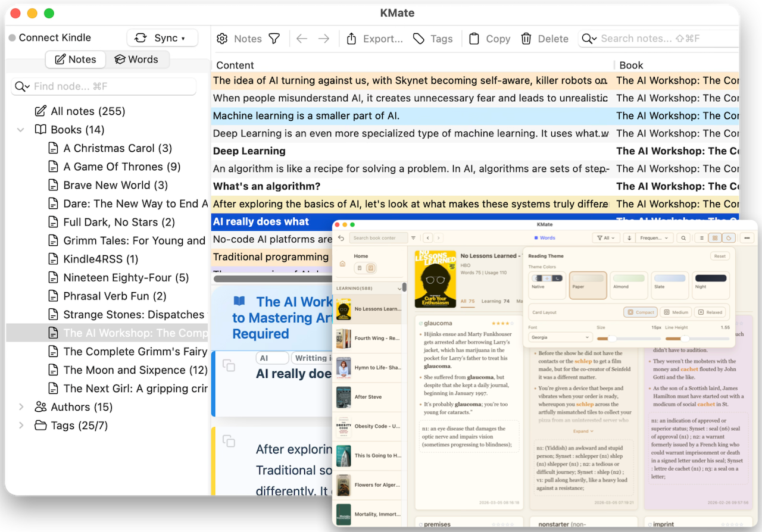Select the Paper theme

coord(588,286)
